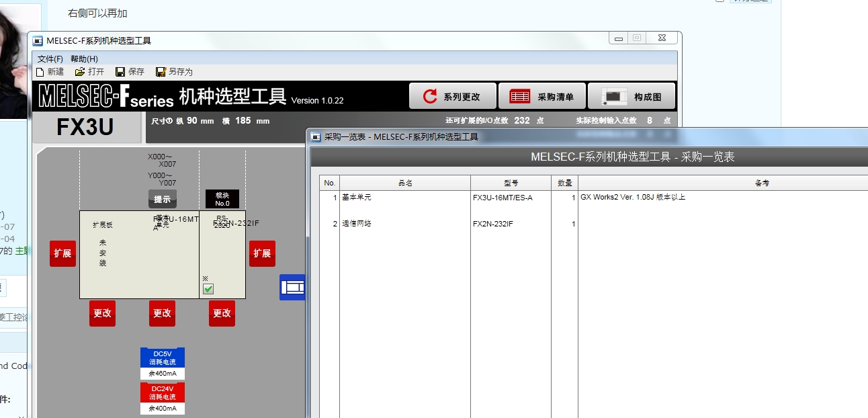This screenshot has width=868, height=418.
Task: Click the 打开 (Open) folder icon
Action: 80,72
